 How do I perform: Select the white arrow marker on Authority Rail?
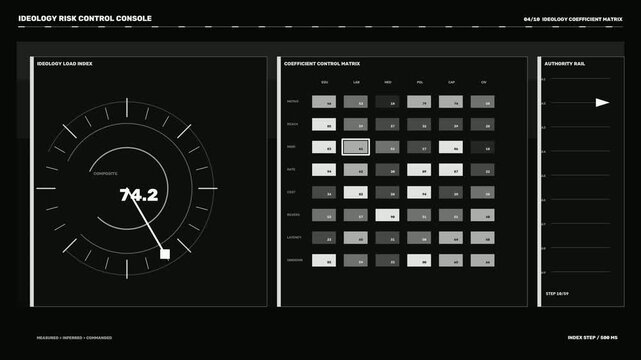point(602,103)
